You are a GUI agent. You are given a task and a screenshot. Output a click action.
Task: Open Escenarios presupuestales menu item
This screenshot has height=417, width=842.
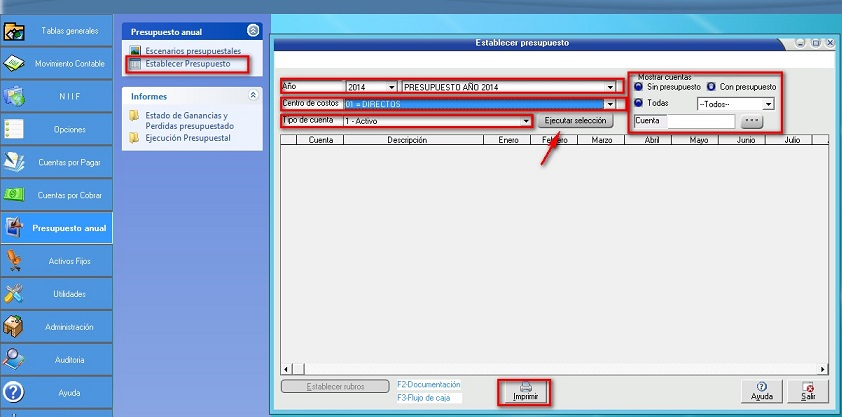[x=192, y=51]
